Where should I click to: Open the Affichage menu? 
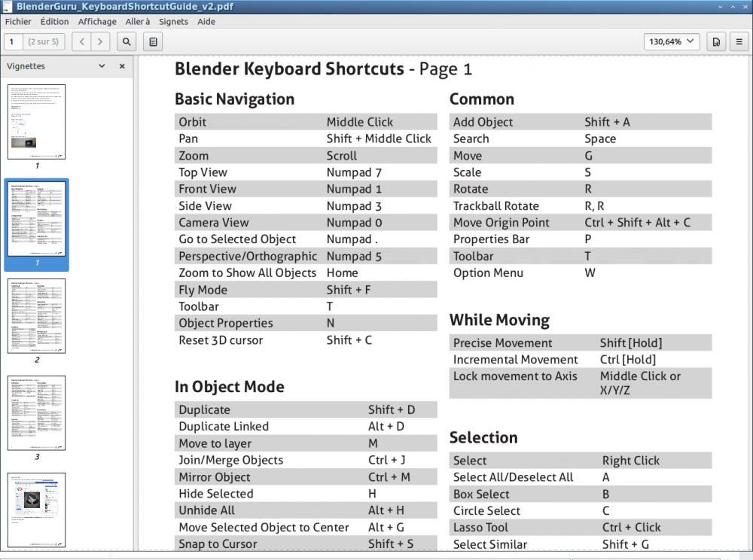click(x=97, y=22)
